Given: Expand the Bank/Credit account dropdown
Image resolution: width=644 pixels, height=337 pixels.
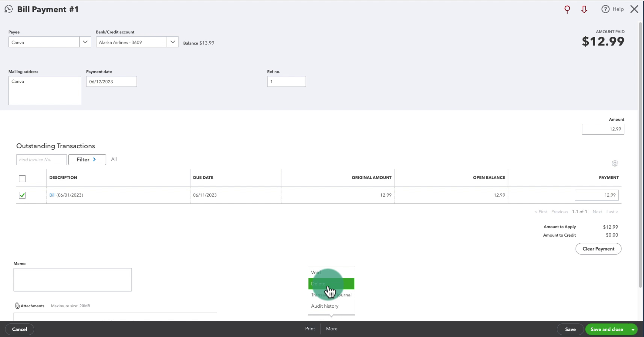Looking at the screenshot, I should (x=172, y=42).
